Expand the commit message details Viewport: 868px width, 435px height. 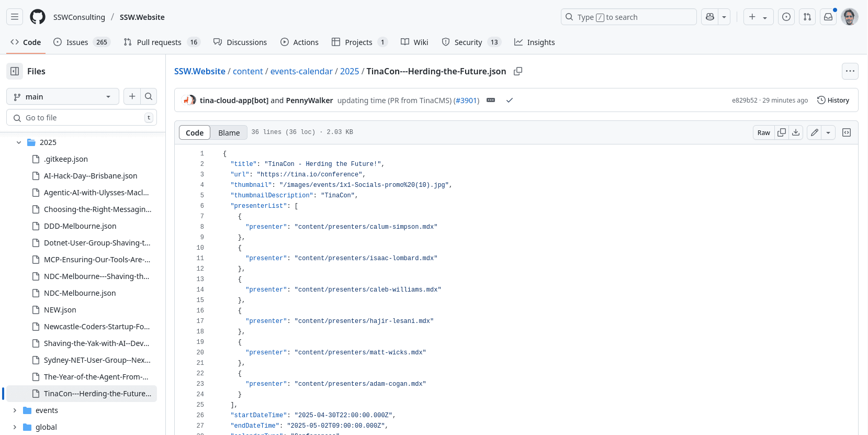coord(491,100)
